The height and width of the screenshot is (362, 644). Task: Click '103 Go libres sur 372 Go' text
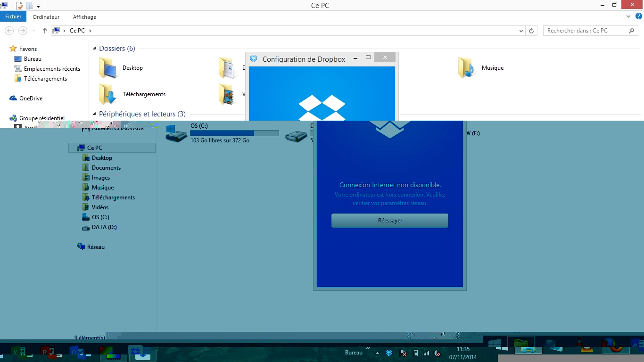point(220,140)
